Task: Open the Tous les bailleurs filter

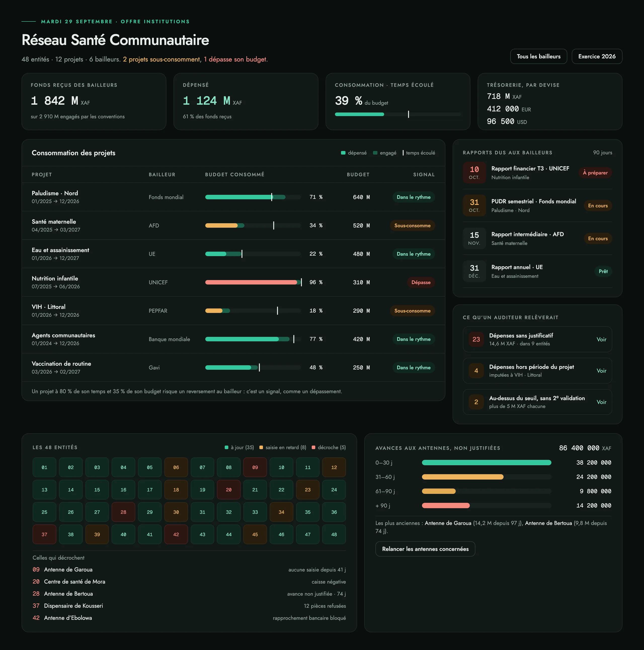Action: (538, 57)
